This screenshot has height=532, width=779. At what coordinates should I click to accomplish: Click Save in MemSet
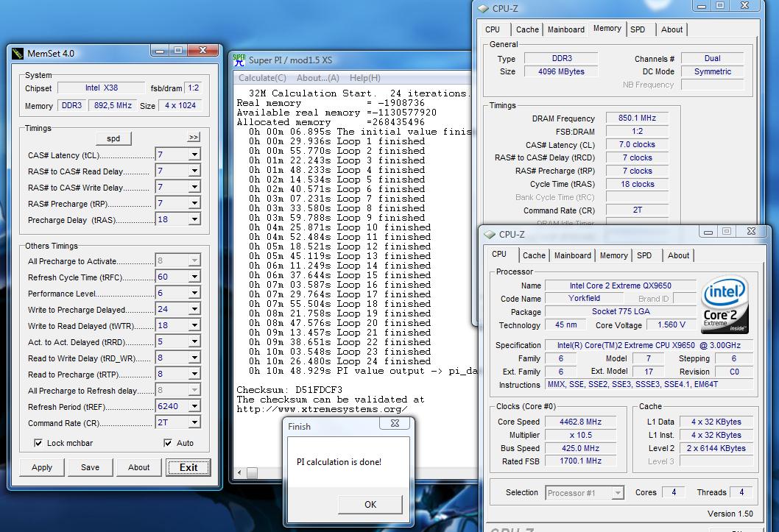(x=90, y=467)
